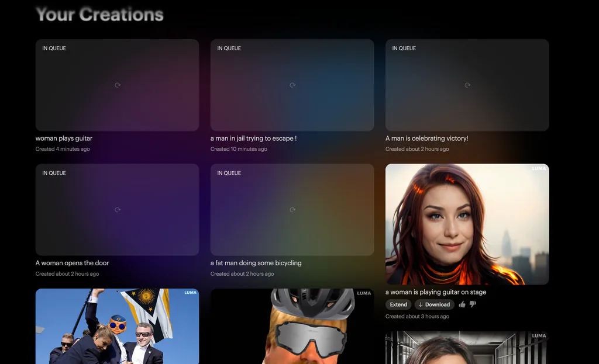599x364 pixels.
Task: Select 'a man in jail trying to escape !' title
Action: [x=253, y=138]
